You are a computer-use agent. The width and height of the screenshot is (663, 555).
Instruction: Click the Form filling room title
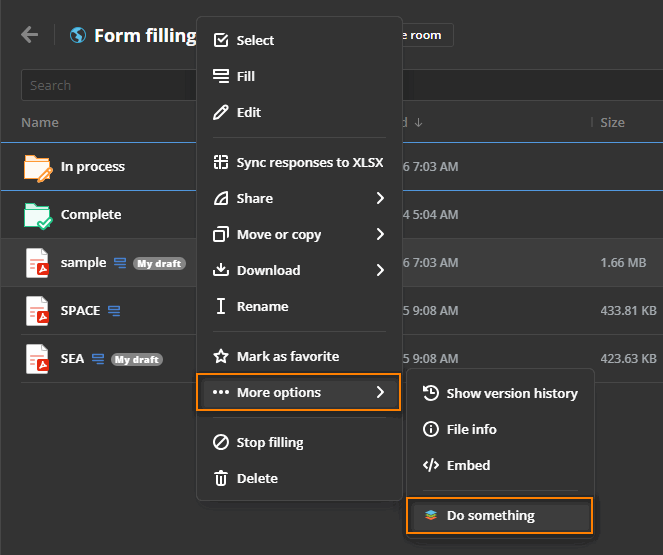pos(145,36)
